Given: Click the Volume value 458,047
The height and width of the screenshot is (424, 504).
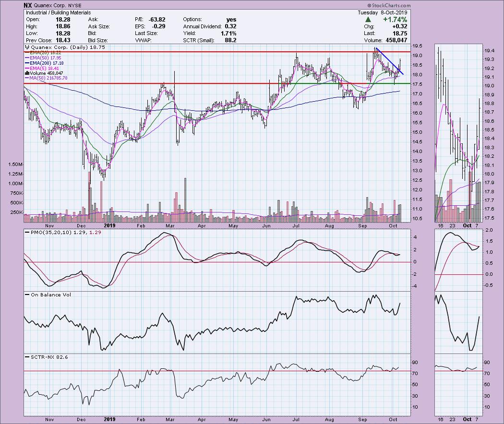Looking at the screenshot, I should pos(396,40).
